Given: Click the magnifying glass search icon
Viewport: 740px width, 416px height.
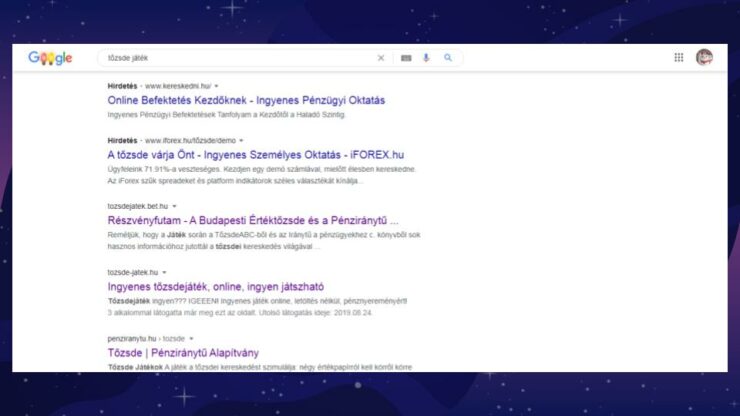Looking at the screenshot, I should [448, 58].
